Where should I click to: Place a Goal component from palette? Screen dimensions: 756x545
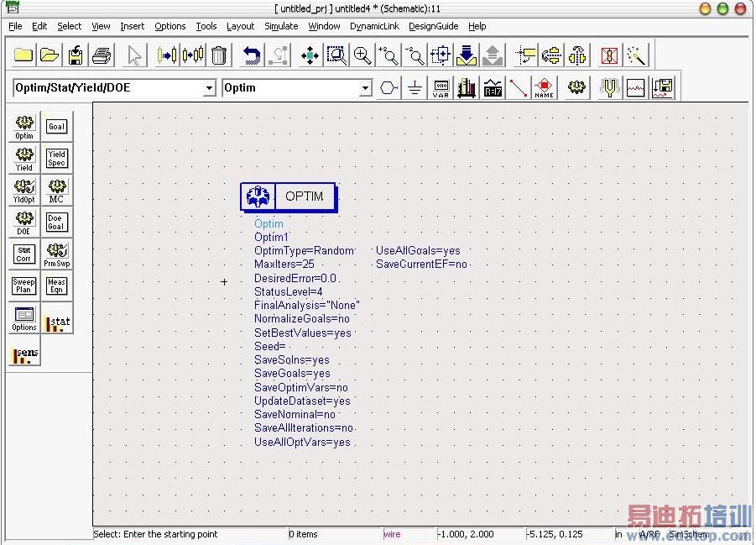56,127
